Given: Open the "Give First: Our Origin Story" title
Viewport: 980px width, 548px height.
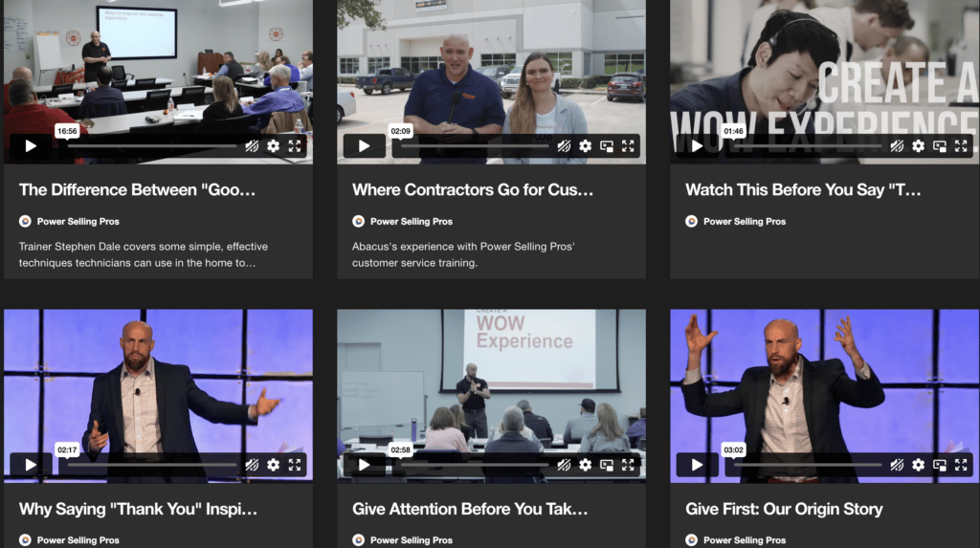Looking at the screenshot, I should click(784, 509).
